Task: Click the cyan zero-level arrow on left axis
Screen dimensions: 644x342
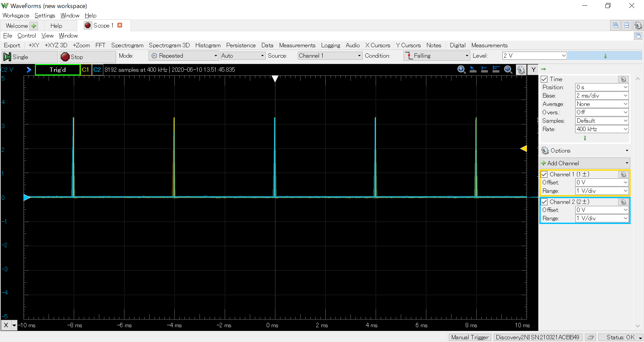Action: tap(27, 197)
